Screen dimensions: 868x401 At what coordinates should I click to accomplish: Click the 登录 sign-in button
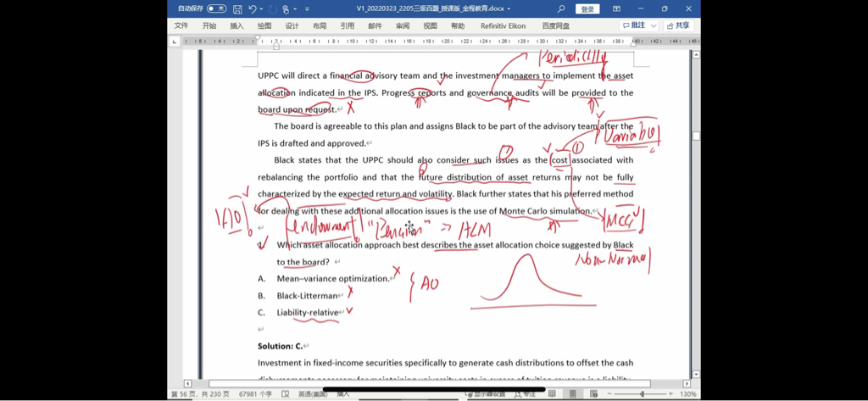(x=587, y=8)
